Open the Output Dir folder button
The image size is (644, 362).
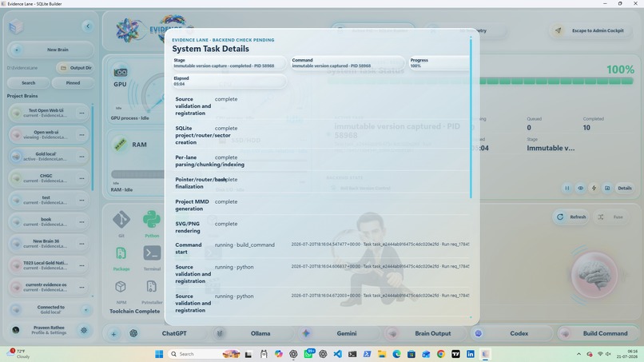click(75, 68)
